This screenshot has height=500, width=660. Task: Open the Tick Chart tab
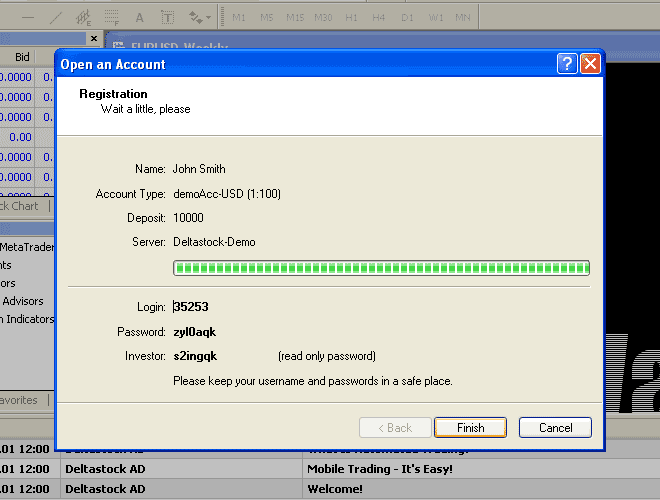[19, 206]
